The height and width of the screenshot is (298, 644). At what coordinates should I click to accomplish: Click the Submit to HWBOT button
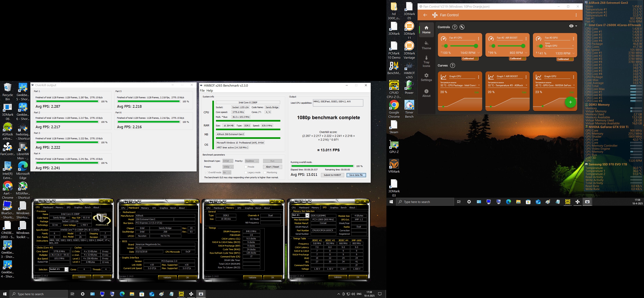coord(332,175)
